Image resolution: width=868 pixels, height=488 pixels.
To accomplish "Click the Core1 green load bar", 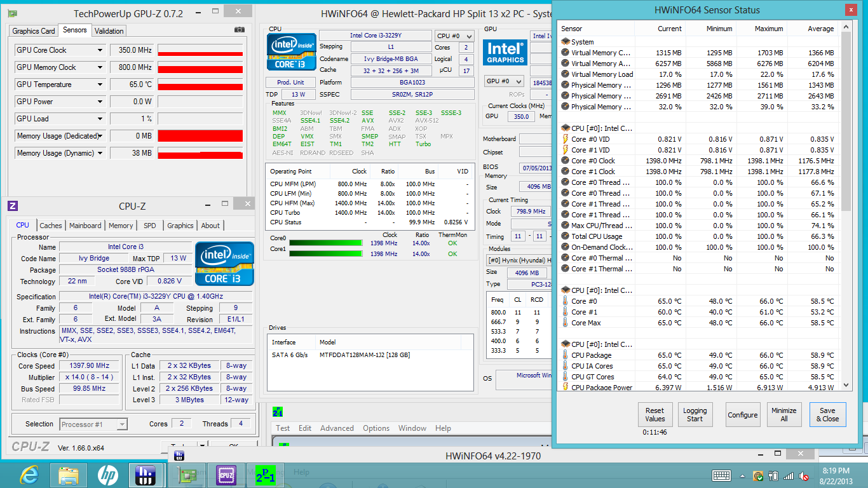I will (x=326, y=254).
